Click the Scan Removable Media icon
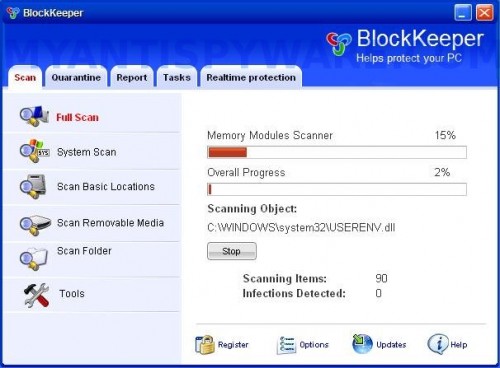This screenshot has width=500, height=368. point(35,225)
